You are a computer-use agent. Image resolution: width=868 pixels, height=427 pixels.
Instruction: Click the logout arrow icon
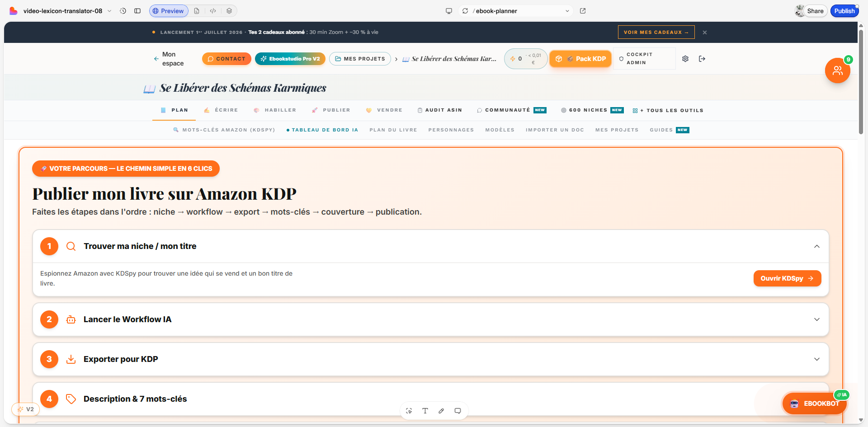tap(702, 59)
